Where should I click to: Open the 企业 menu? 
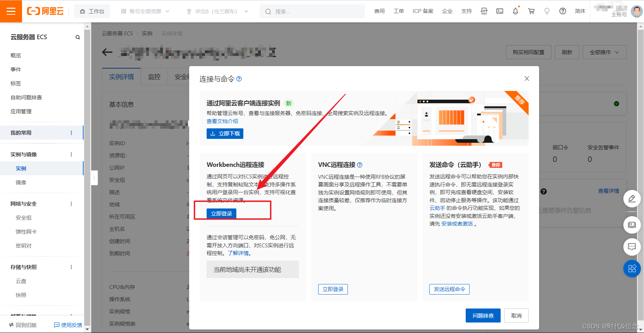pos(447,11)
